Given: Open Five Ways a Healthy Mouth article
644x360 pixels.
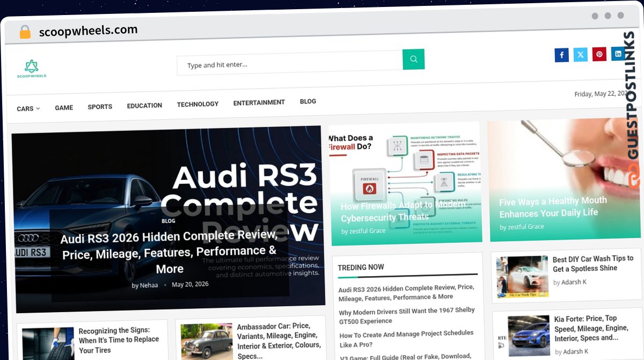Looking at the screenshot, I should (553, 207).
